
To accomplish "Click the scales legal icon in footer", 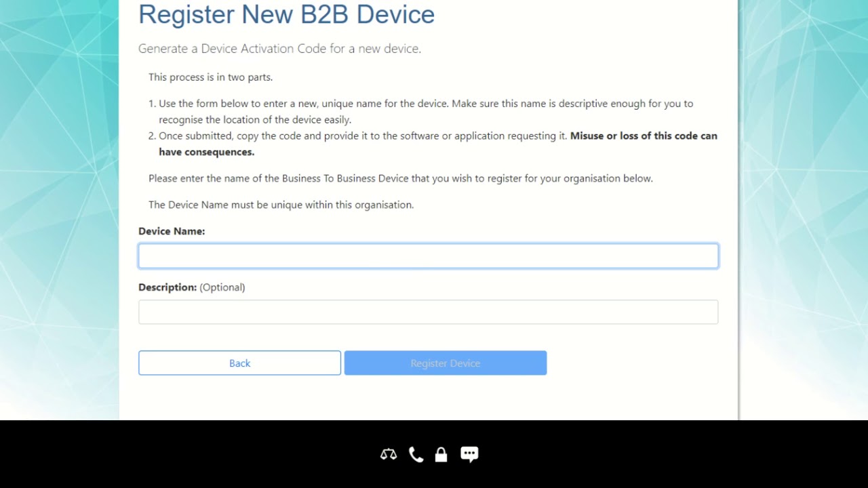I will click(x=389, y=454).
